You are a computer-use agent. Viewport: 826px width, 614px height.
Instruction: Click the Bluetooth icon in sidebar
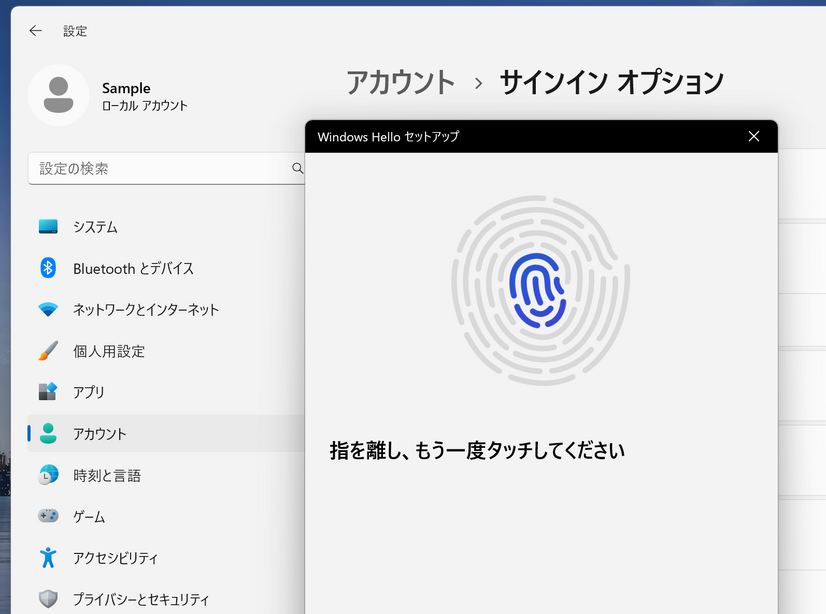pos(48,268)
